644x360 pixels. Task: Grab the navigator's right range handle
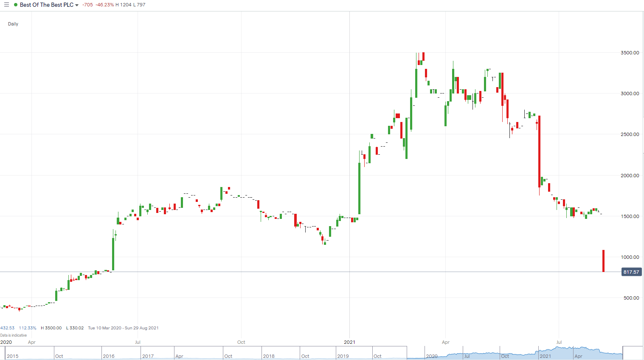coord(623,353)
